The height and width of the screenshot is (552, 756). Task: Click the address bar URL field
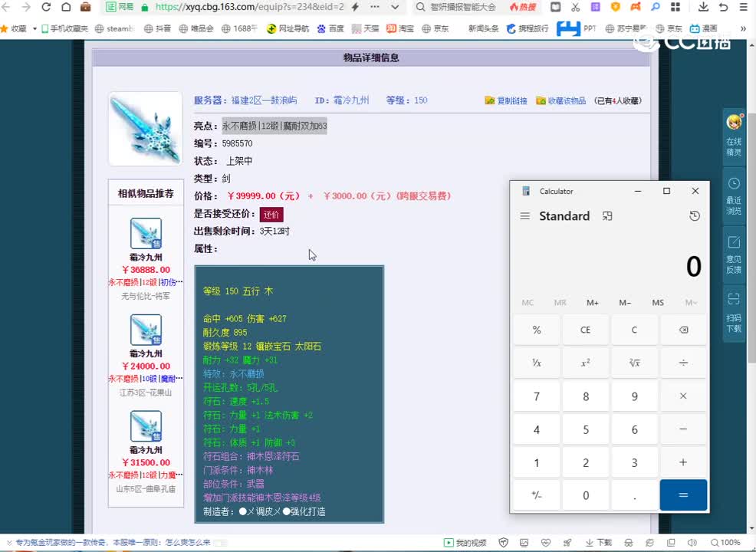(x=249, y=7)
